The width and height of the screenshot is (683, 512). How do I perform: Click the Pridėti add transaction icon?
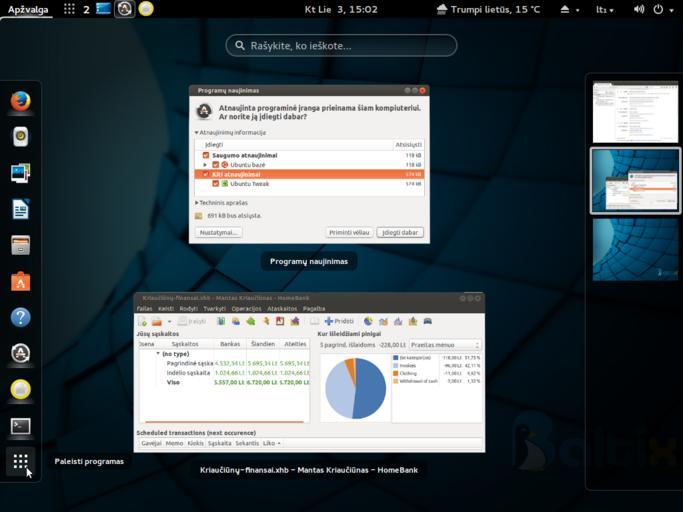(339, 321)
